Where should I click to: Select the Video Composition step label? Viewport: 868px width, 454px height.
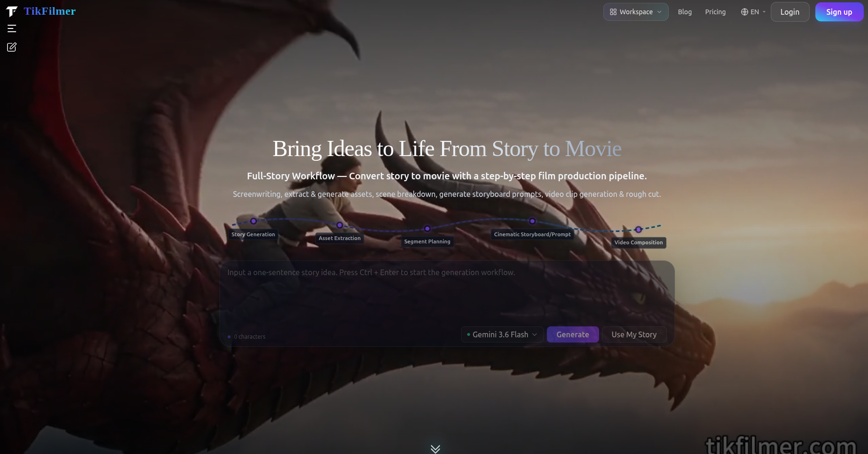point(638,242)
